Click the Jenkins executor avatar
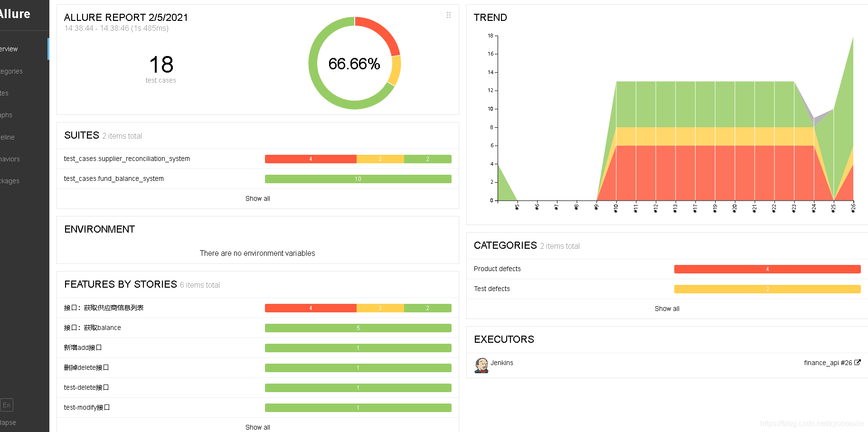 pyautogui.click(x=481, y=365)
